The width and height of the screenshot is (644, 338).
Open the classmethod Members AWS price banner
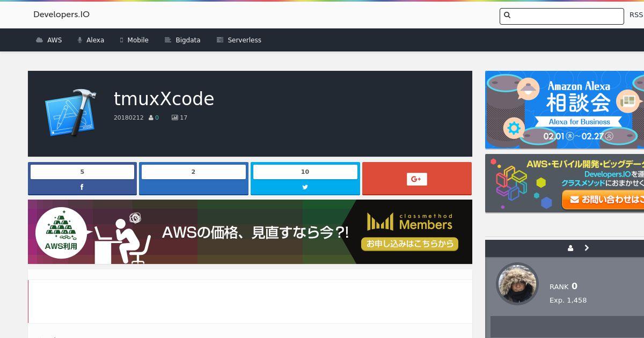pos(250,232)
